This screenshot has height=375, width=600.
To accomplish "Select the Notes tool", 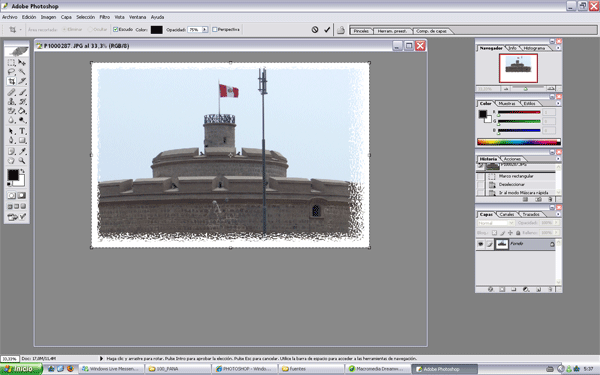I will point(11,152).
